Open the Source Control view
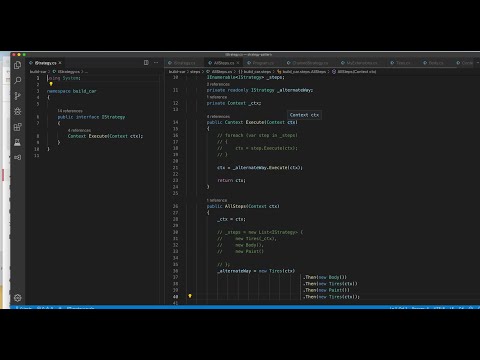 pos(18,96)
